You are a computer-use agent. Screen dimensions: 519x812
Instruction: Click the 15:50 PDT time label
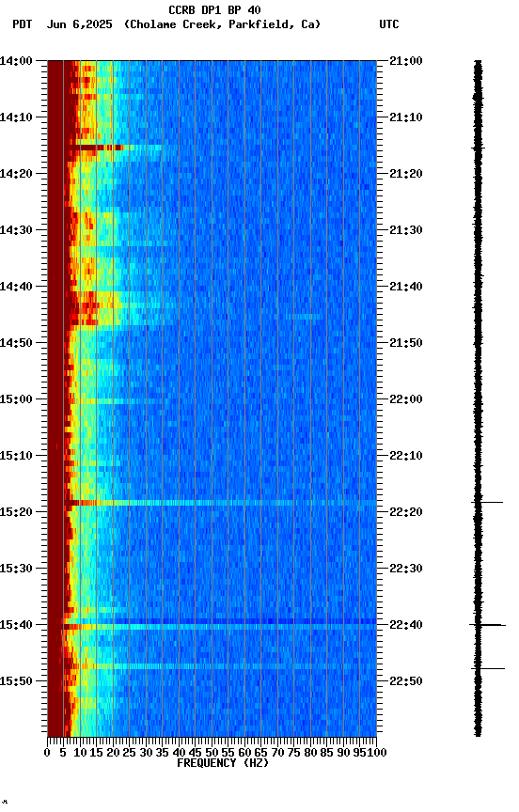point(16,681)
